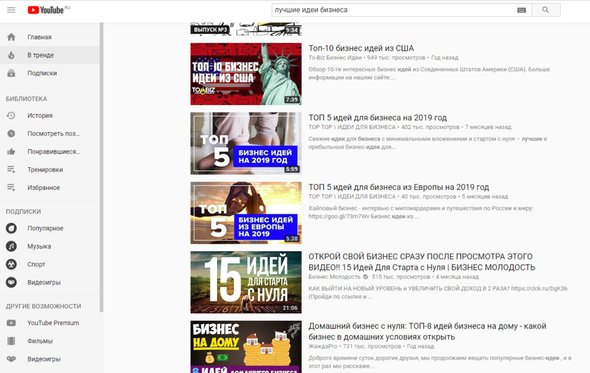590x373 pixels.
Task: Open Музыка channel in subscriptions
Action: pos(50,247)
